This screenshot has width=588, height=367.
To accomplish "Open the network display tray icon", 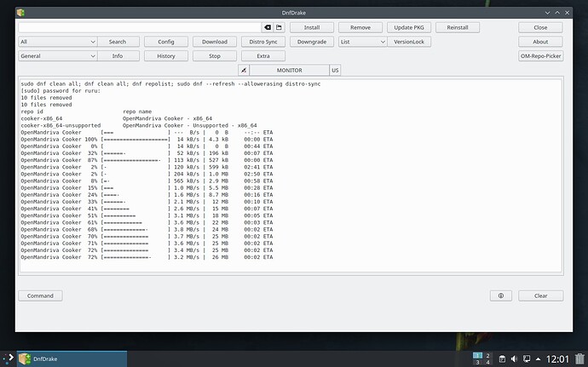I will (x=527, y=358).
